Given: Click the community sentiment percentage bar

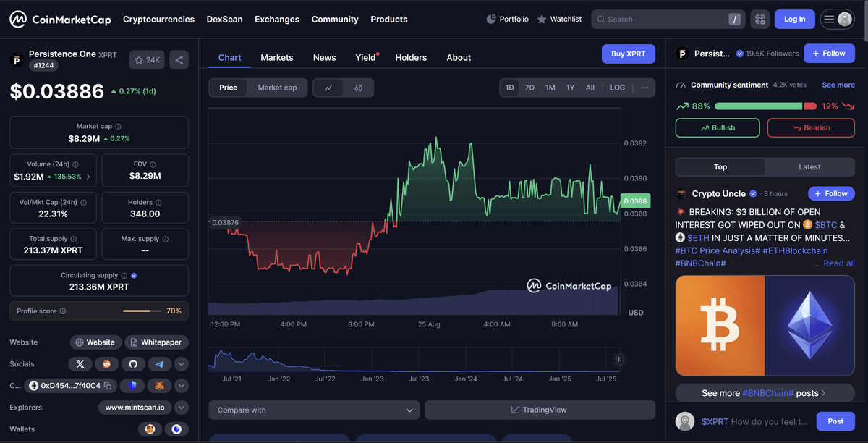Looking at the screenshot, I should 765,106.
